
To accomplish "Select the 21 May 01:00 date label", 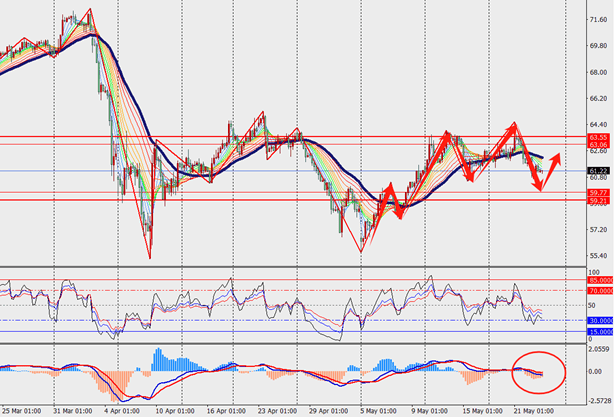I will click(531, 410).
